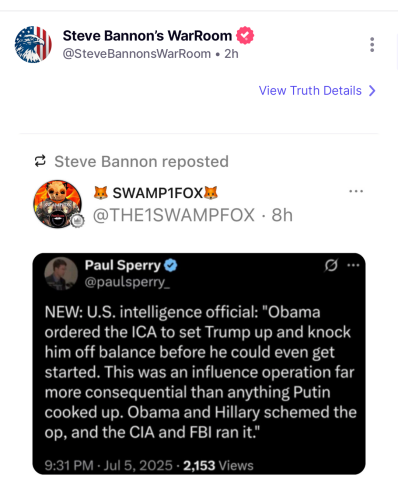
Task: Open the vertical three-dot post menu
Action: tap(372, 45)
